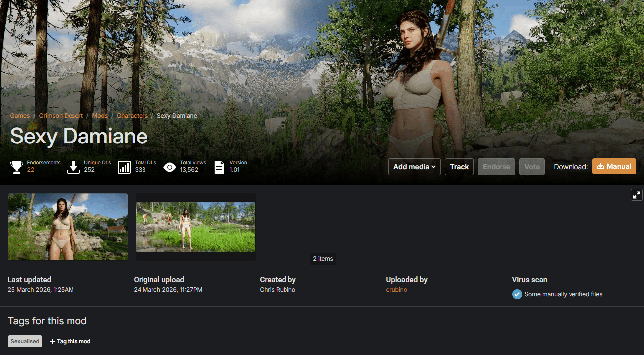Open the crubino uploader profile
The height and width of the screenshot is (355, 644).
point(396,290)
